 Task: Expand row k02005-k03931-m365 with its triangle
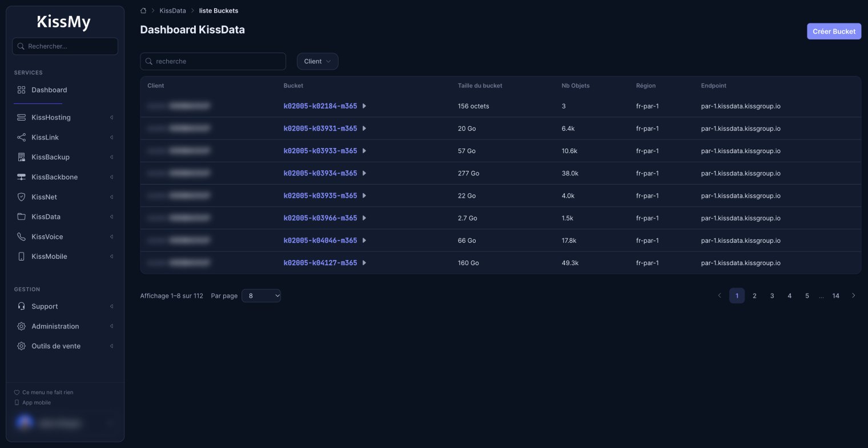pos(364,129)
